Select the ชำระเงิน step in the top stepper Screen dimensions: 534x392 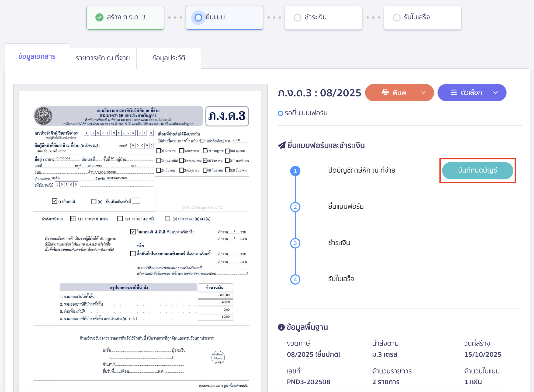point(323,17)
